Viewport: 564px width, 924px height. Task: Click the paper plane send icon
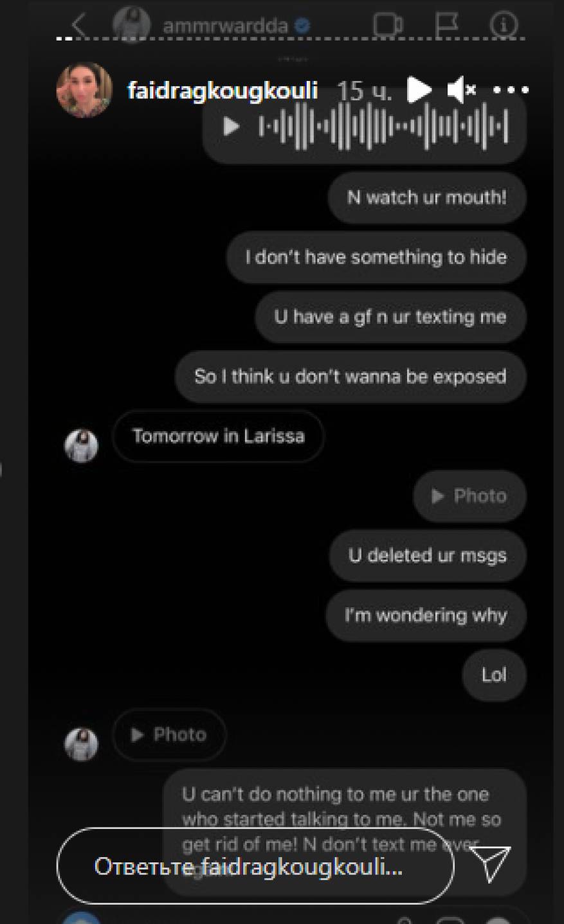(x=490, y=864)
